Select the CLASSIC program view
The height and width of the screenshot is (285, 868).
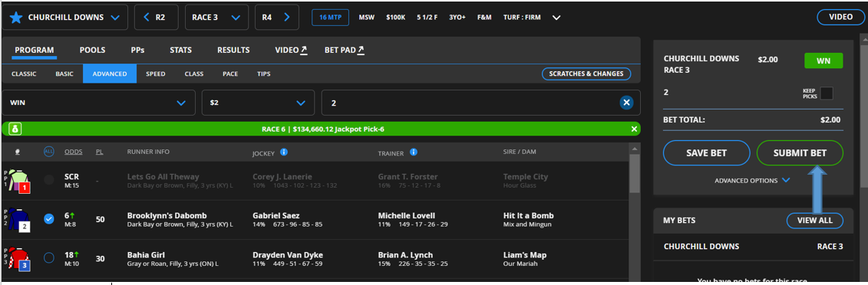[x=24, y=74]
